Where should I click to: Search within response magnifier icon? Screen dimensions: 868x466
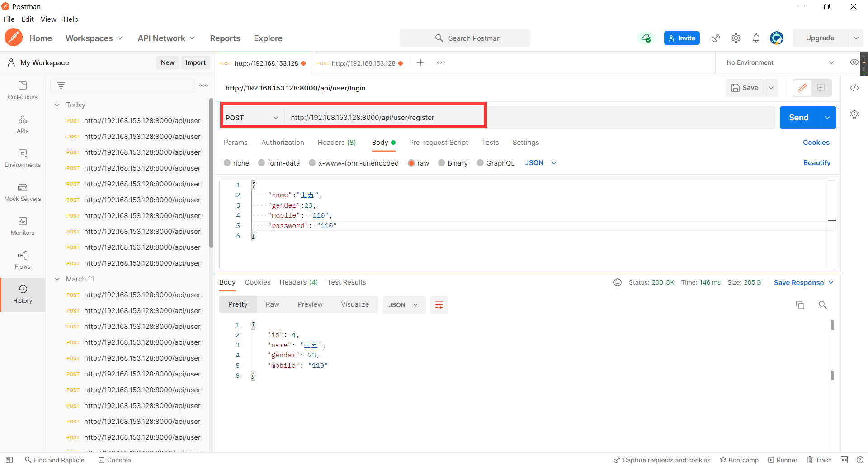coord(823,305)
